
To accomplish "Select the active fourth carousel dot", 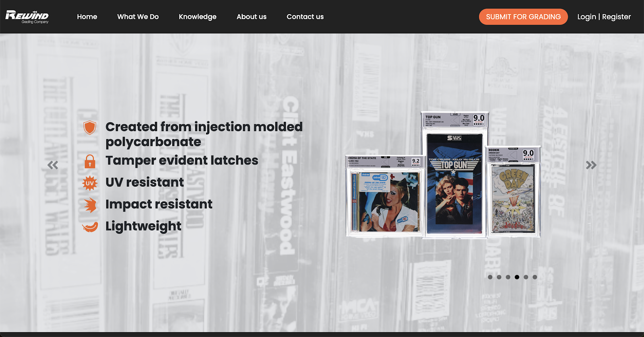I will [x=517, y=277].
